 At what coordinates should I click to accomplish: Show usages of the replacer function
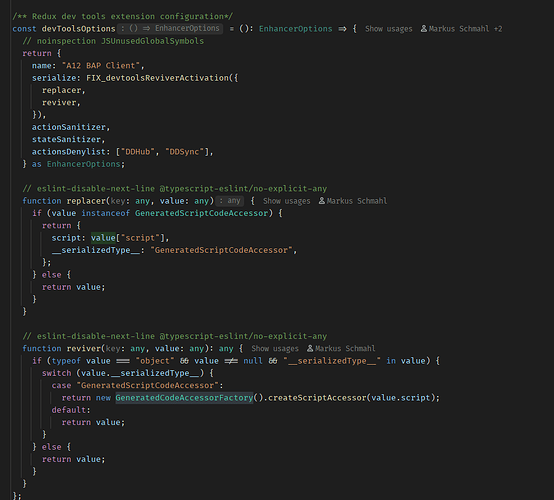pyautogui.click(x=286, y=201)
